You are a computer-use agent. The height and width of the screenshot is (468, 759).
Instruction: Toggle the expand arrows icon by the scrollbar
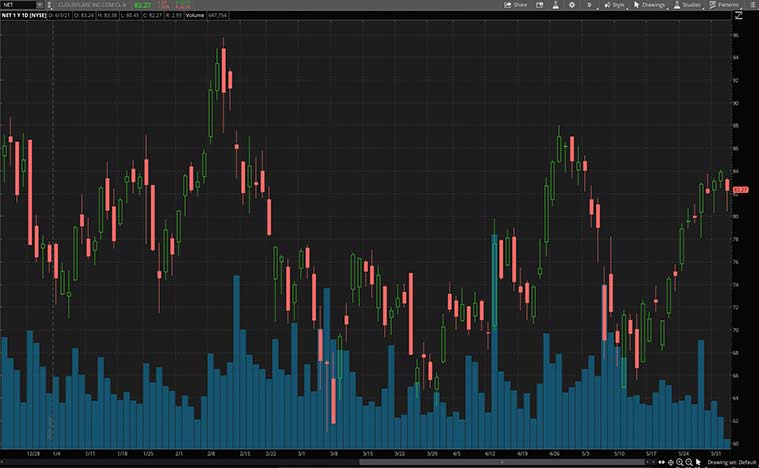[660, 462]
